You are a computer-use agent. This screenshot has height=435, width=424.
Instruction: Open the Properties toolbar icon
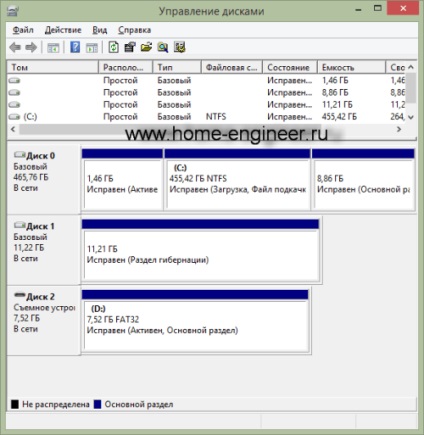click(130, 47)
